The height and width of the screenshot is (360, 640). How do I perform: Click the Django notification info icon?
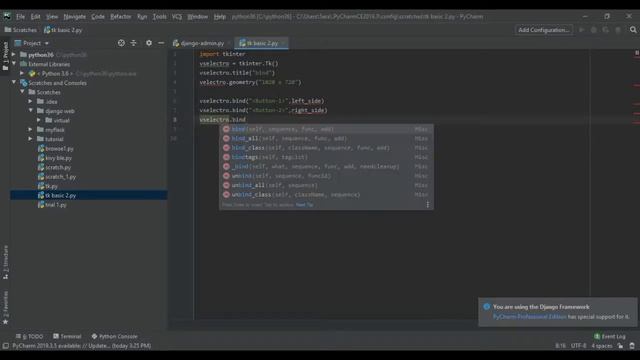(x=487, y=307)
